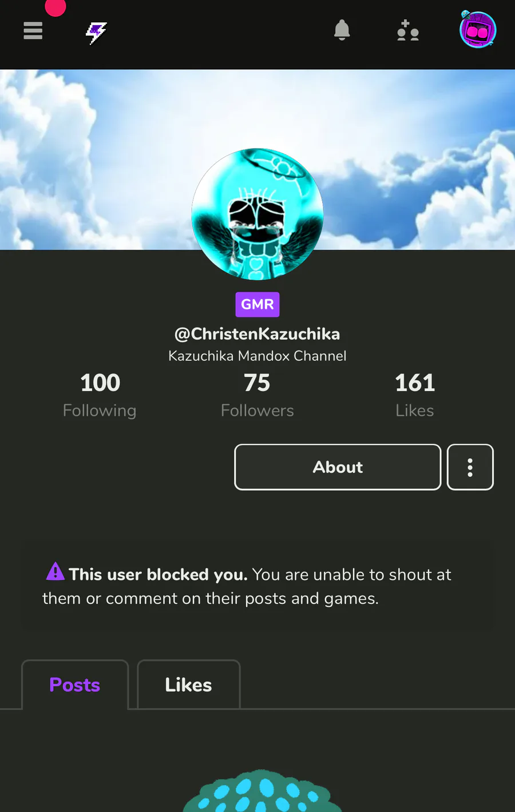Click the warning triangle icon
The height and width of the screenshot is (812, 515).
(56, 571)
